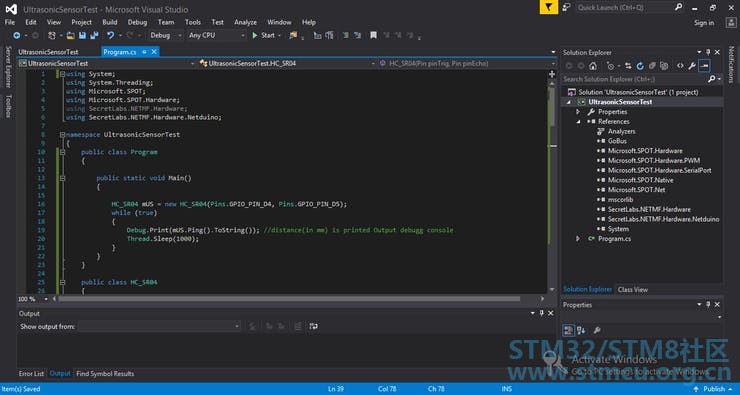Toggle Preview Selected Items in Solution Explorer

click(x=704, y=66)
